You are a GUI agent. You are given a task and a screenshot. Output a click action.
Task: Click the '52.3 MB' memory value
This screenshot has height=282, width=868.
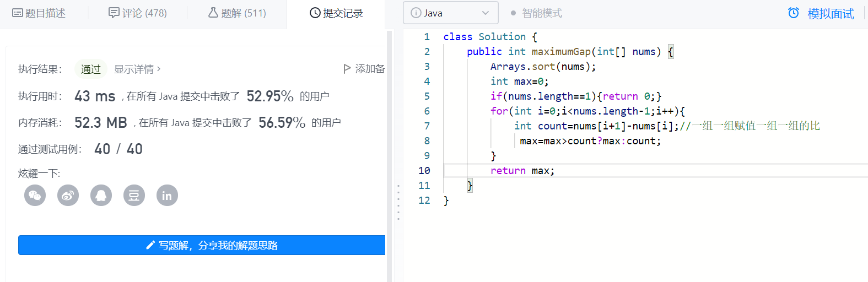[101, 122]
